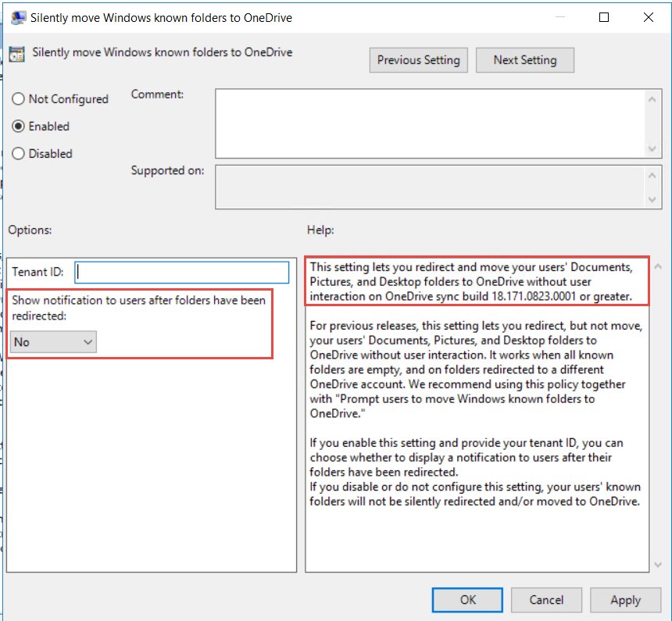Focus the Tenant ID text field
This screenshot has width=672, height=621.
click(x=182, y=272)
